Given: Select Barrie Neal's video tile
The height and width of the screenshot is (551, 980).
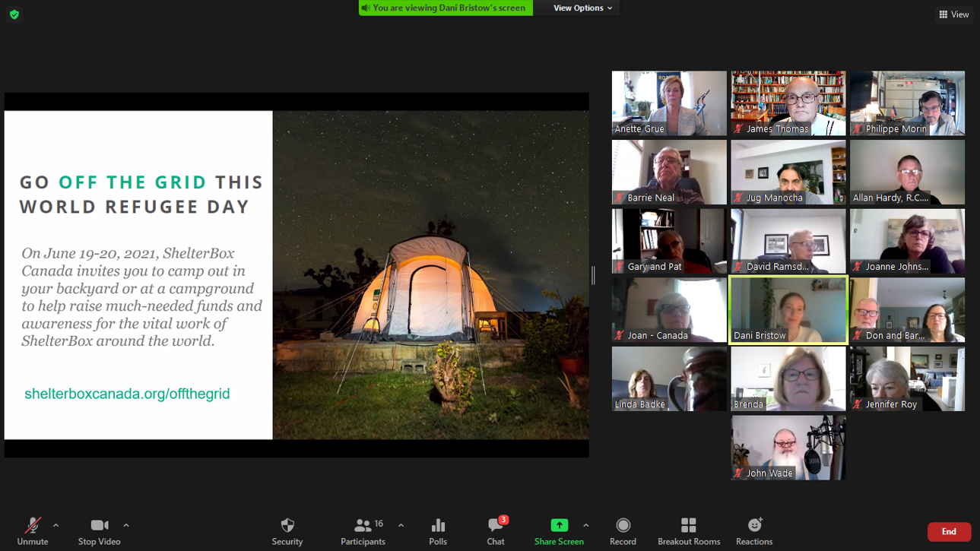Looking at the screenshot, I should [x=669, y=173].
